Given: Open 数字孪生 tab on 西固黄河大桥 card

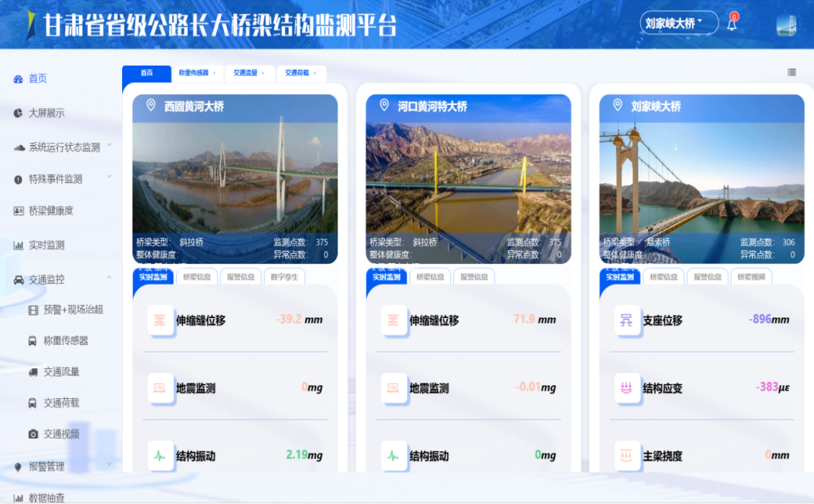Looking at the screenshot, I should coord(284,277).
